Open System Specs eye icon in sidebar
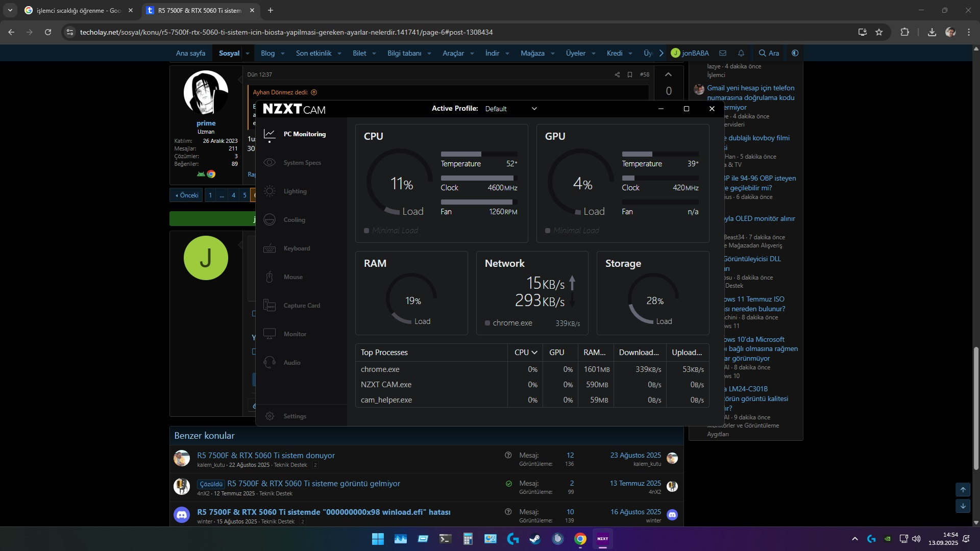 (269, 163)
